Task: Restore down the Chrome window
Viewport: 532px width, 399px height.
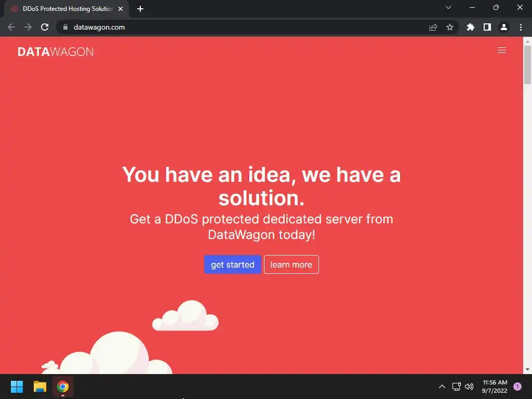Action: (496, 7)
